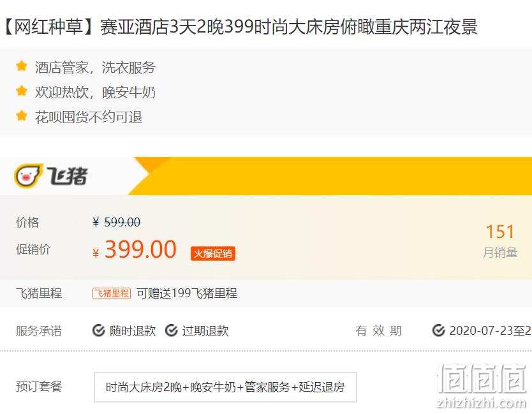Click the promotional price 399.00
Image resolution: width=532 pixels, height=414 pixels.
[x=140, y=249]
